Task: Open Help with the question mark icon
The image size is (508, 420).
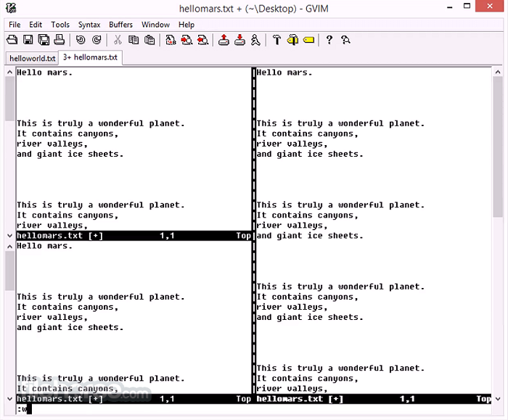Action: pyautogui.click(x=329, y=40)
